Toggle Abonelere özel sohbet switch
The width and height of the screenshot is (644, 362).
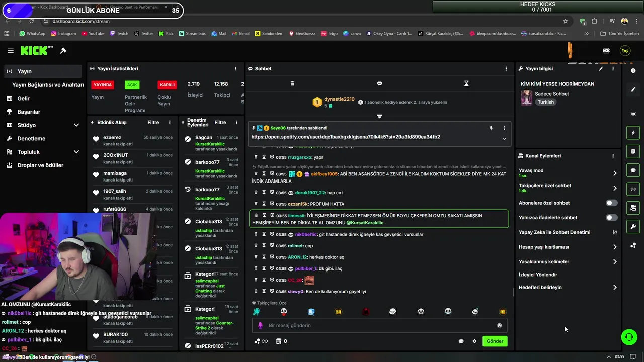click(611, 203)
